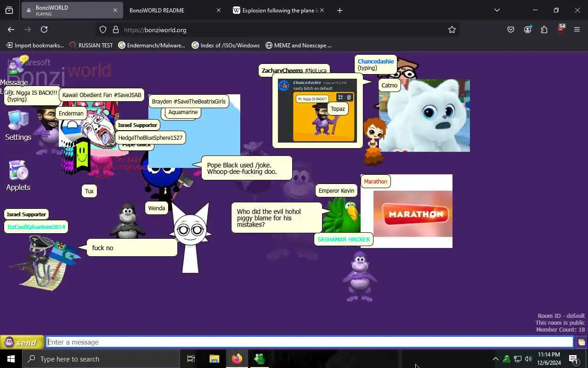Viewport: 588px width, 368px height.
Task: Open the uBlock extension icon showing 54
Action: (x=560, y=29)
